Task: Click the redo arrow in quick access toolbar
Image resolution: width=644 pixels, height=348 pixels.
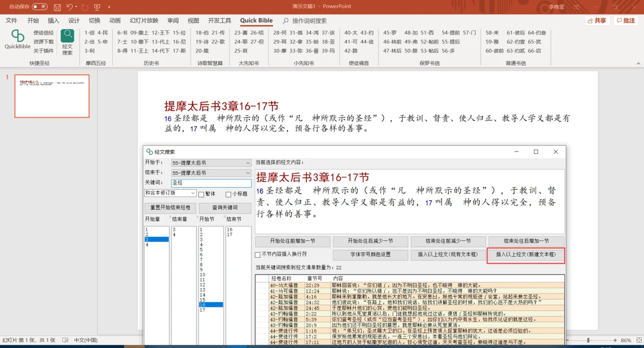Action: (85, 7)
